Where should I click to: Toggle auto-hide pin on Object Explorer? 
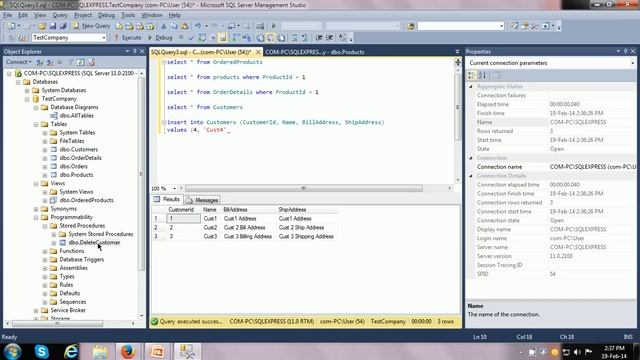[x=135, y=51]
